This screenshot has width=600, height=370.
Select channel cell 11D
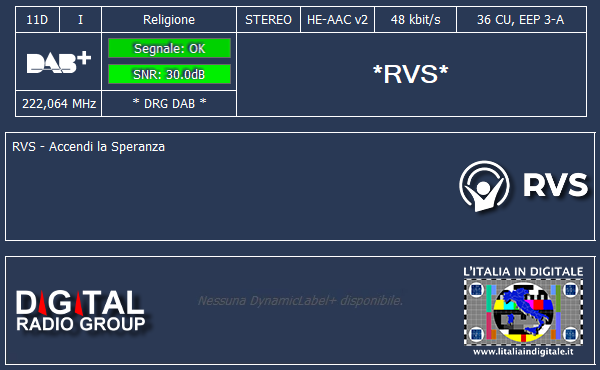pos(37,20)
